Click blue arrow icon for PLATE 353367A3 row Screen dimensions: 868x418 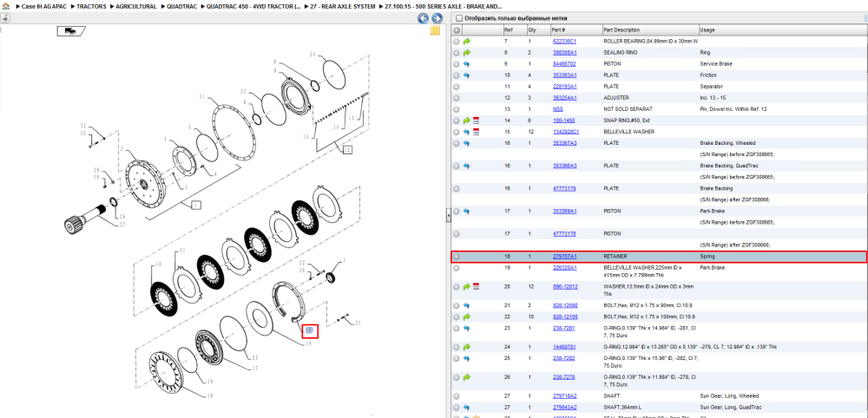[467, 143]
